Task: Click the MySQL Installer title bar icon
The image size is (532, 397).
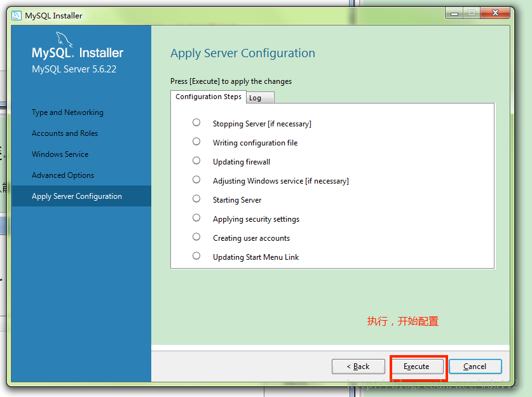Action: (17, 16)
